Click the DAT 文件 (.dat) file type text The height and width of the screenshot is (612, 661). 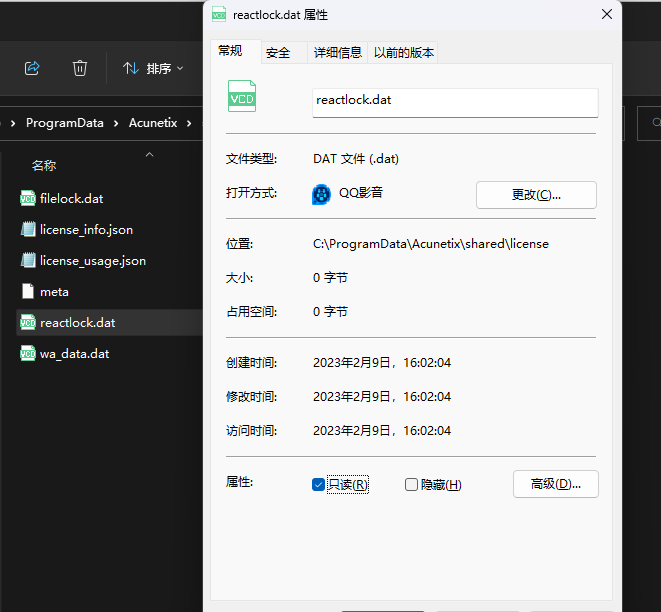pyautogui.click(x=356, y=159)
